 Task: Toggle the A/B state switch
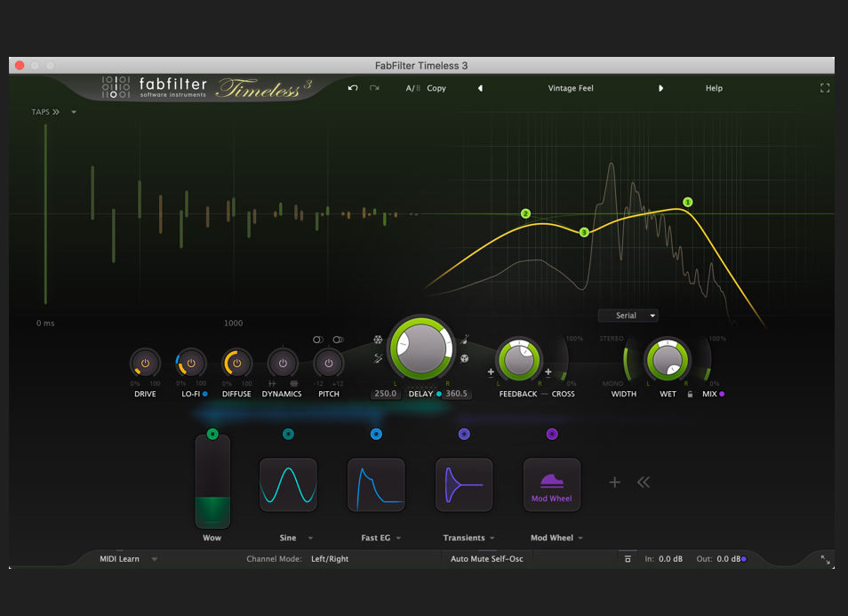(x=412, y=88)
